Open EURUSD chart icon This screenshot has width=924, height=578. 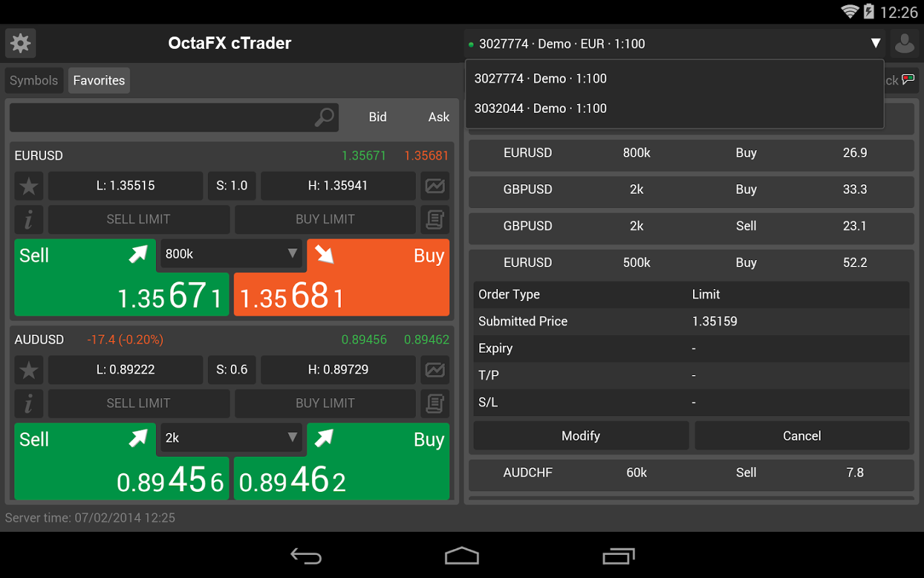435,186
